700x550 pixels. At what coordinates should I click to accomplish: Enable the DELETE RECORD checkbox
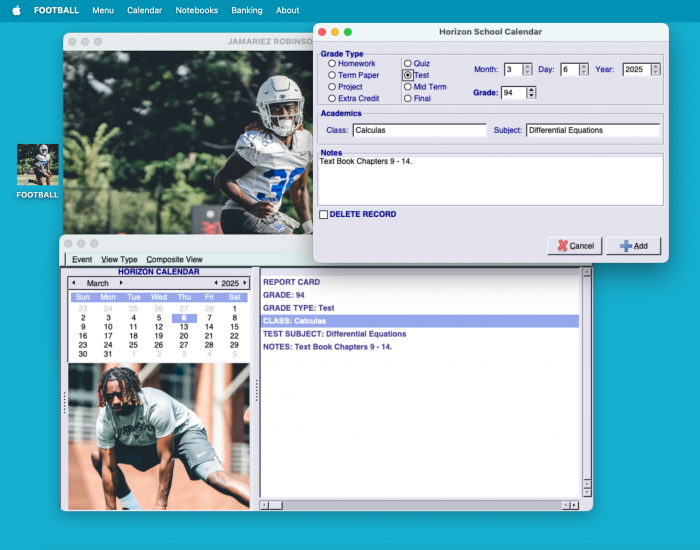coord(323,214)
